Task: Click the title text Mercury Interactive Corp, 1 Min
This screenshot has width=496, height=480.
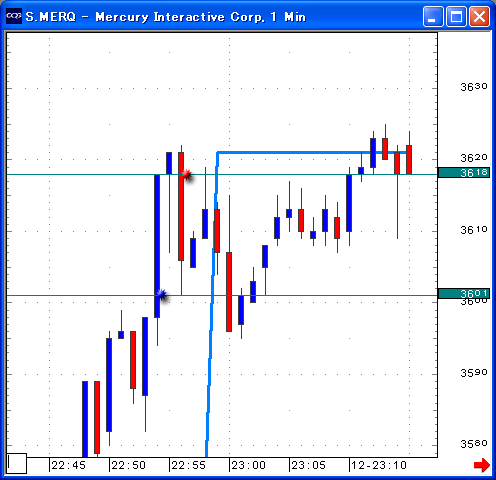Action: 200,17
